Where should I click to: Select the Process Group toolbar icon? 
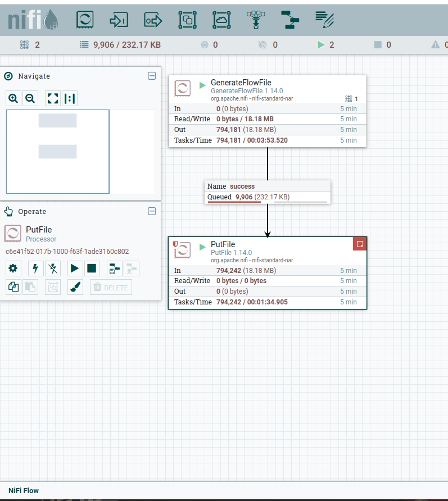click(x=187, y=20)
